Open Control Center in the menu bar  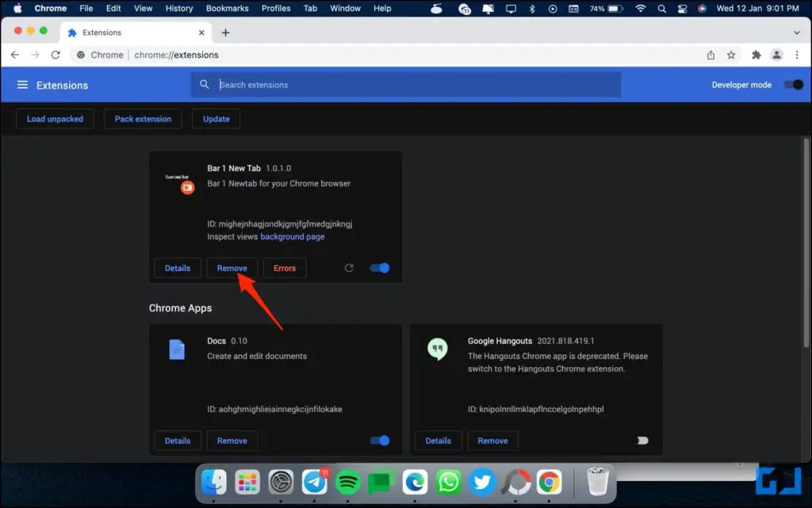(x=682, y=8)
